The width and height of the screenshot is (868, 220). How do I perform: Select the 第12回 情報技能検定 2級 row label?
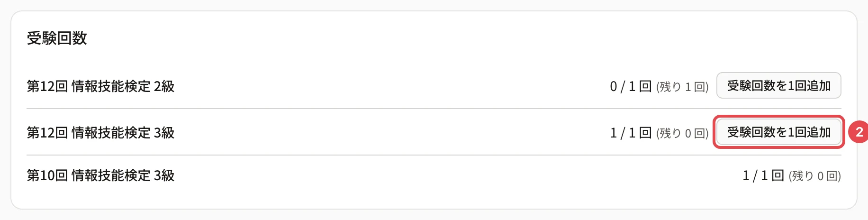[x=100, y=86]
